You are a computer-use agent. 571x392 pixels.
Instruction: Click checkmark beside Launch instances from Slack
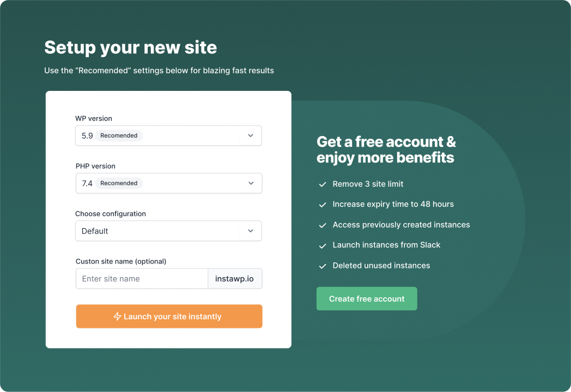(x=323, y=246)
